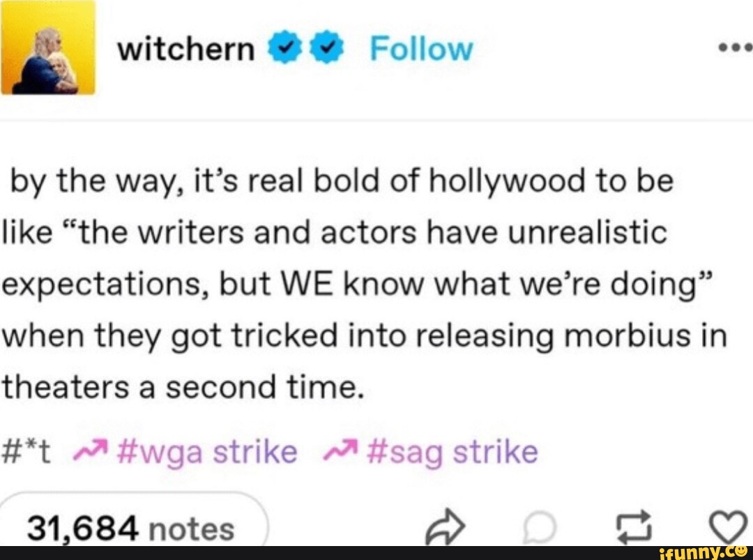This screenshot has width=753, height=560.
Task: Click the first blue verified badge
Action: tap(287, 47)
